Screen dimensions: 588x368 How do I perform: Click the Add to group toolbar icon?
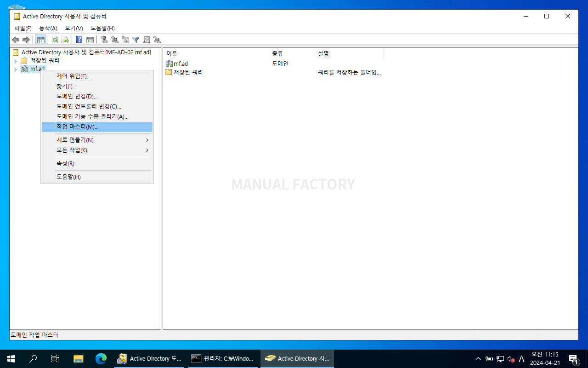157,40
